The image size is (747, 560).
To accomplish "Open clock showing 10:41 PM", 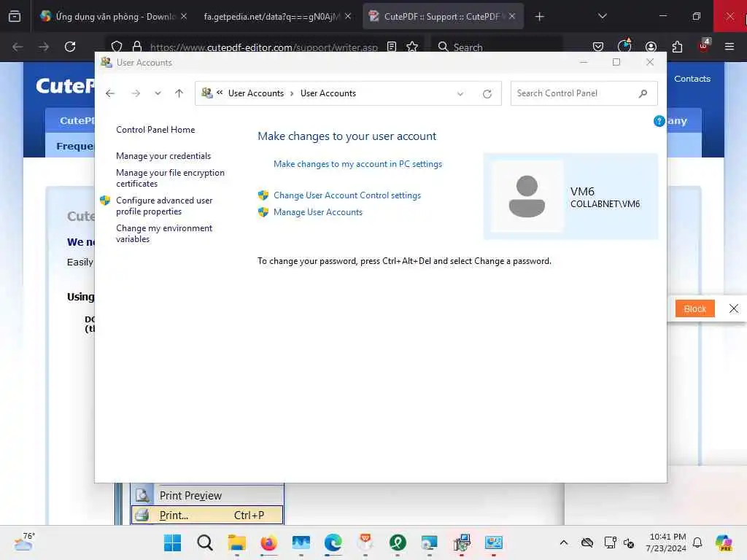I will tap(666, 542).
